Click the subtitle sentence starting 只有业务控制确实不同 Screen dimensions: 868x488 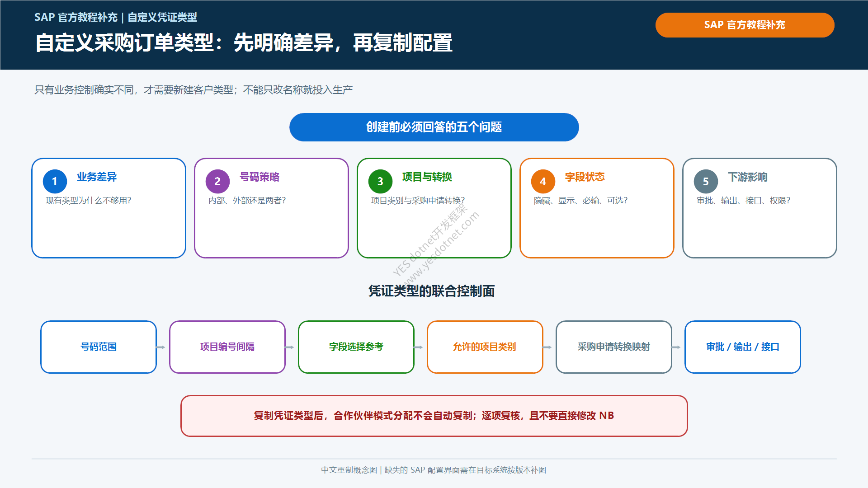pos(193,90)
